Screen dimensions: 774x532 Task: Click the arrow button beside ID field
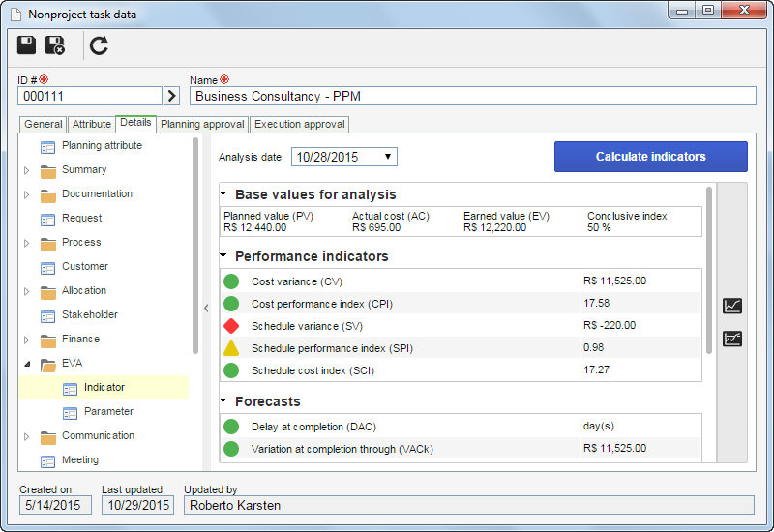pos(171,95)
